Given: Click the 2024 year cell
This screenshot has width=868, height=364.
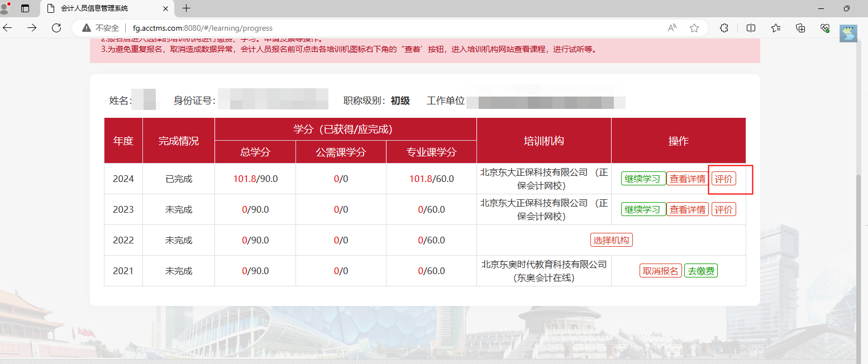Looking at the screenshot, I should tap(123, 179).
